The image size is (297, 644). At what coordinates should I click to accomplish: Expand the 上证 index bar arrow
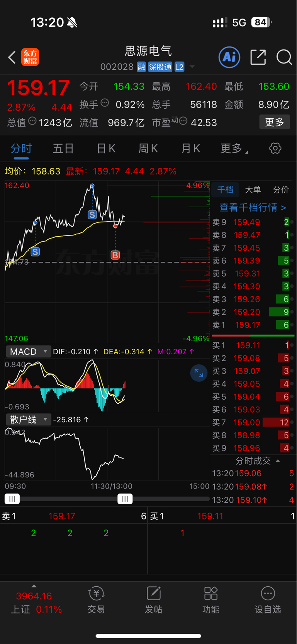pyautogui.click(x=34, y=586)
